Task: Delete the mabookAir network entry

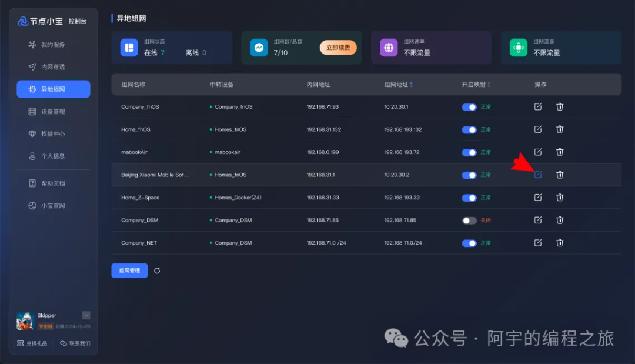Action: 560,152
